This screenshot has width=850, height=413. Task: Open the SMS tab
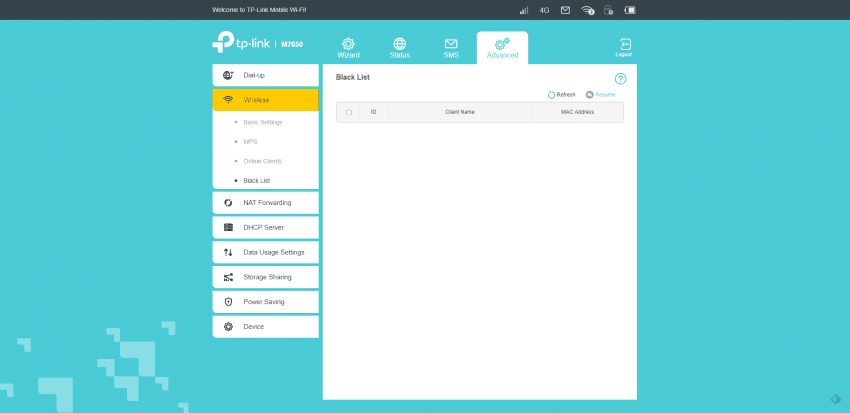451,48
